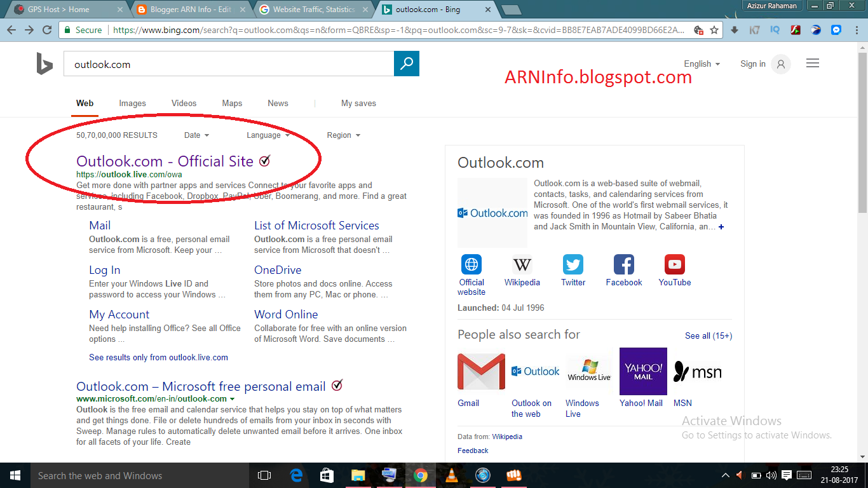The width and height of the screenshot is (868, 488).
Task: Click the blocked cookies icon in address bar
Action: pos(698,30)
